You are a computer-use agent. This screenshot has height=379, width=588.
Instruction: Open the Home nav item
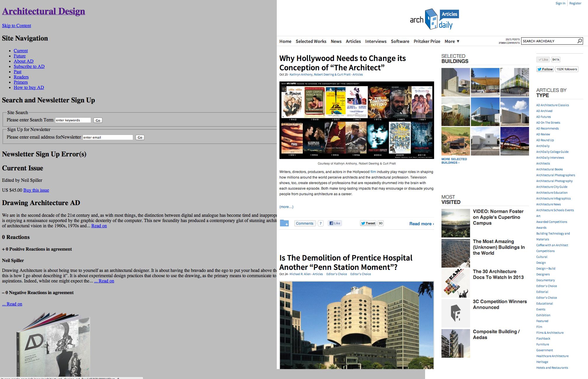click(285, 41)
